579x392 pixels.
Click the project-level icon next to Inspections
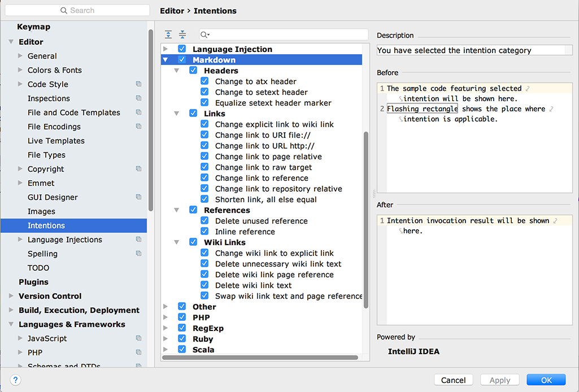coord(138,98)
